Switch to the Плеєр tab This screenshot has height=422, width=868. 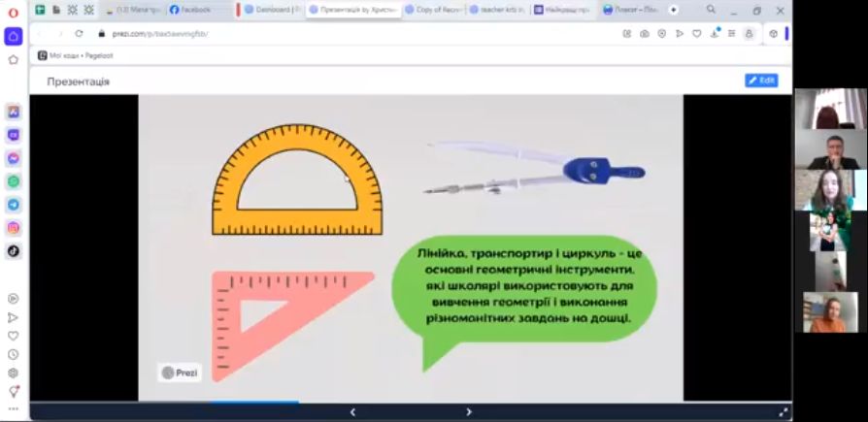tap(631, 10)
